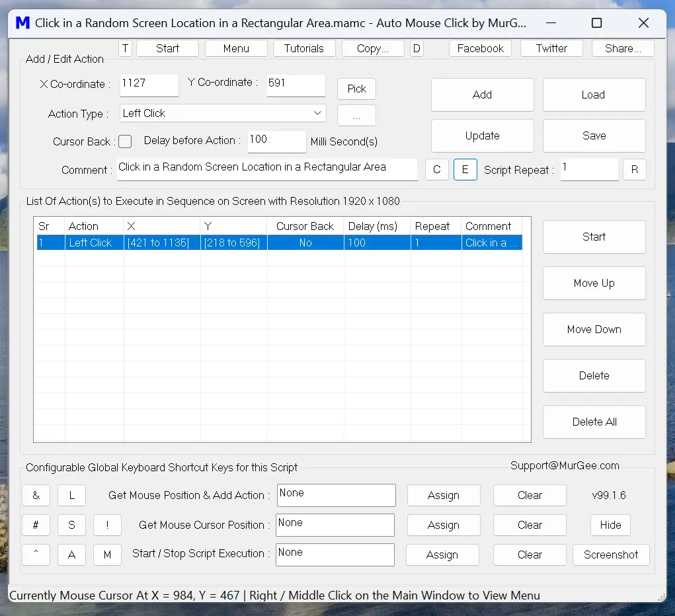This screenshot has height=616, width=675.
Task: Capture a Screenshot
Action: click(611, 555)
